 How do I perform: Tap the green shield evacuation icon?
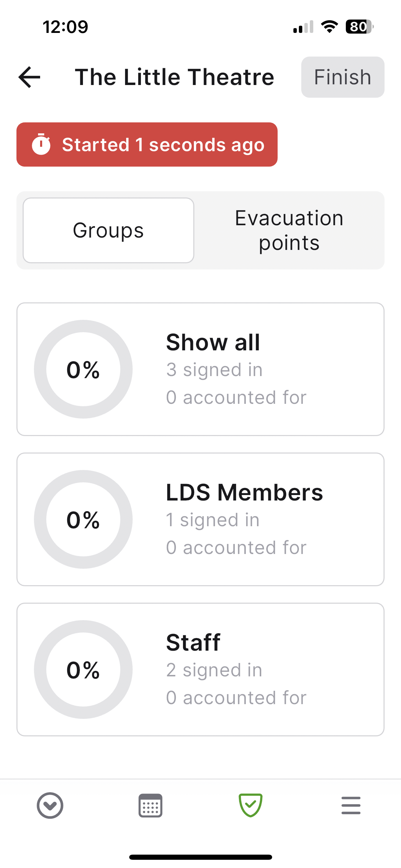[251, 805]
